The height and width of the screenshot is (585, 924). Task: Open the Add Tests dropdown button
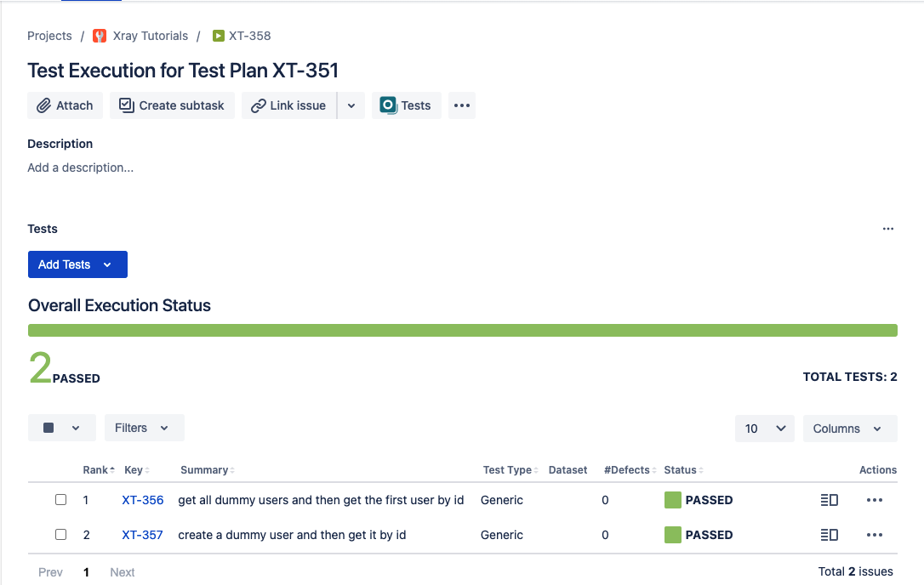[77, 264]
